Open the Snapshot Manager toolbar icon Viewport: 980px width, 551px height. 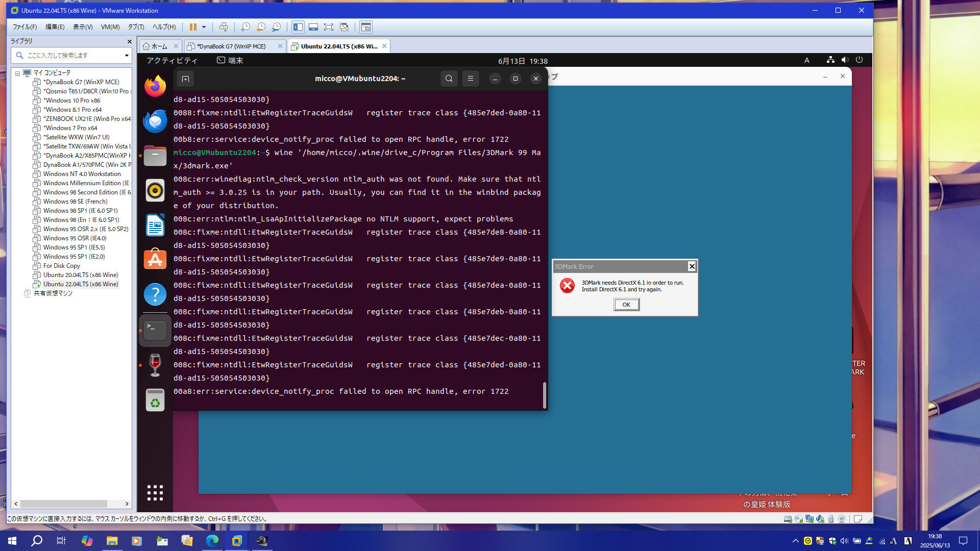(276, 27)
